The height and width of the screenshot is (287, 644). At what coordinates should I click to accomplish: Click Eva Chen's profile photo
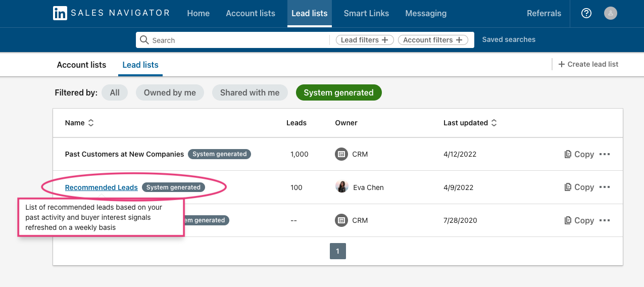(342, 187)
